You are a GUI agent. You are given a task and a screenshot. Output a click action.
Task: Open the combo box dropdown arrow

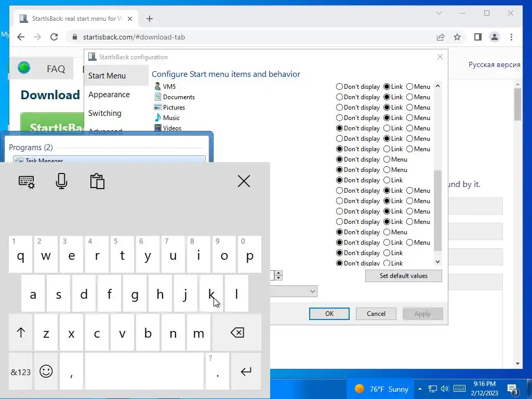tap(312, 291)
